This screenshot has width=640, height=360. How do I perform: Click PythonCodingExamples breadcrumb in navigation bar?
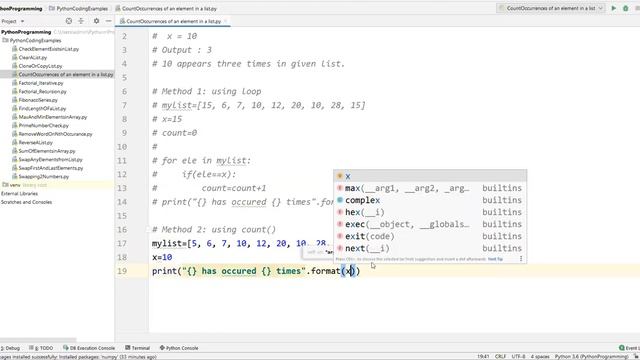coord(79,8)
